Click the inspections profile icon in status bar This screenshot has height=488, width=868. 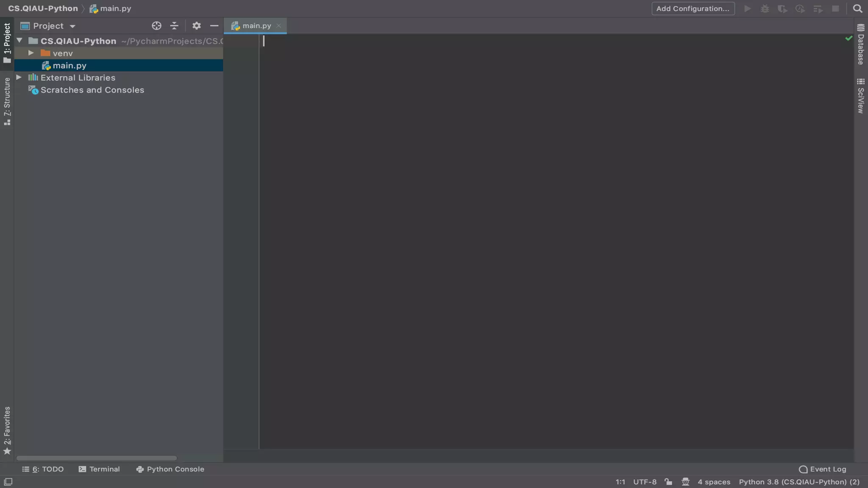pos(685,482)
